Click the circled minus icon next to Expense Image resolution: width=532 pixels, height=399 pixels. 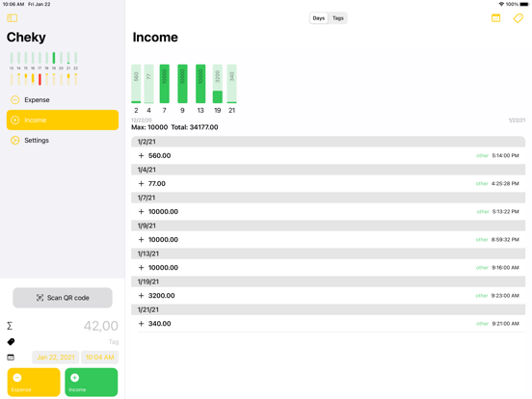(14, 100)
